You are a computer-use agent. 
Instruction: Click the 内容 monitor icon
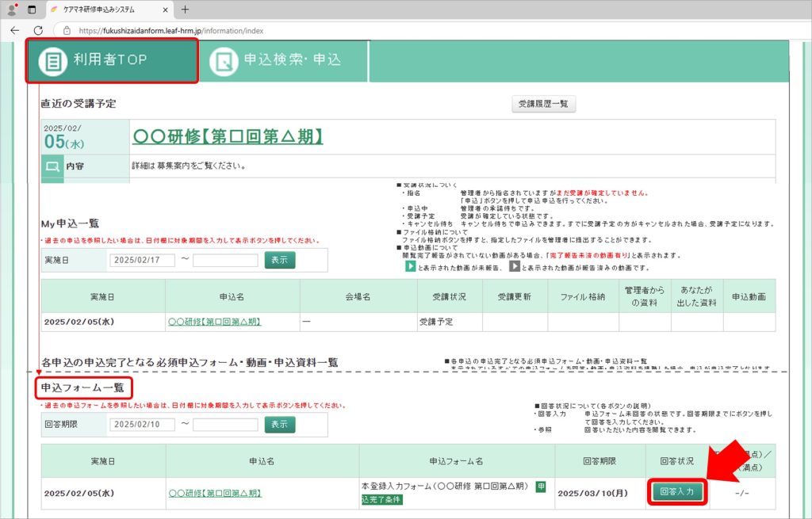(x=52, y=167)
